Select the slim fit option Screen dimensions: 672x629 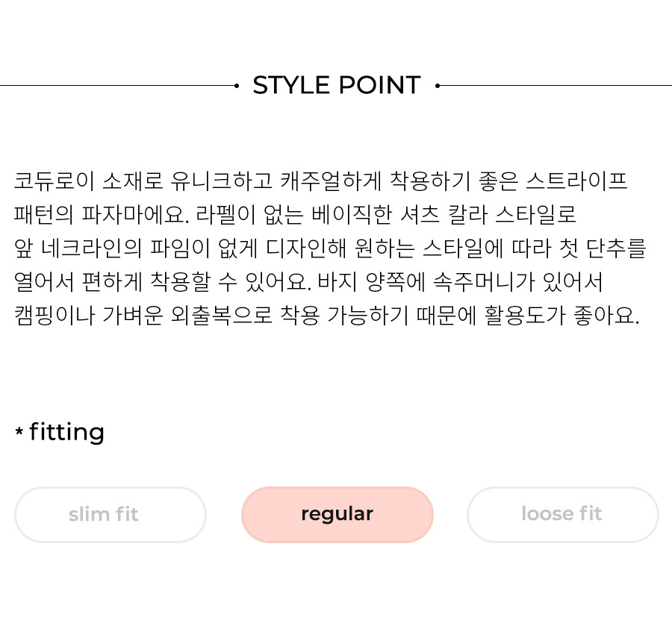(111, 514)
